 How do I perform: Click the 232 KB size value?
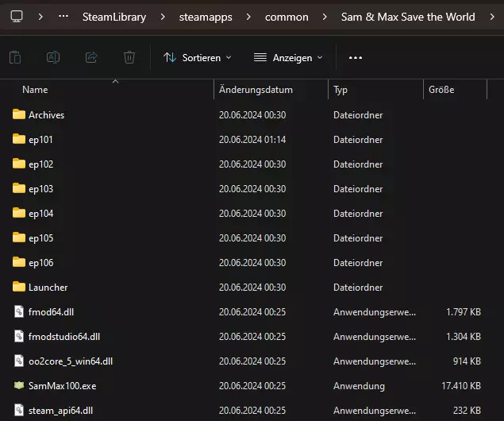click(x=467, y=411)
